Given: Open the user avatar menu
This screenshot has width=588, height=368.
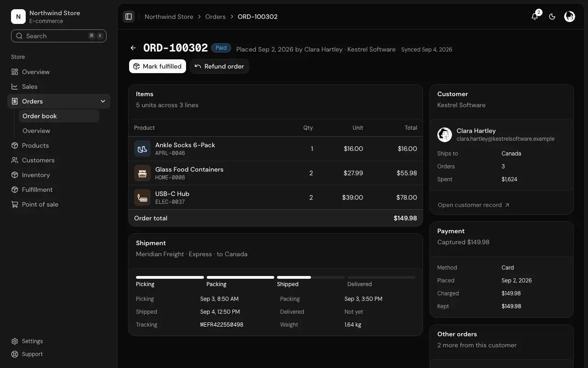Looking at the screenshot, I should (570, 17).
